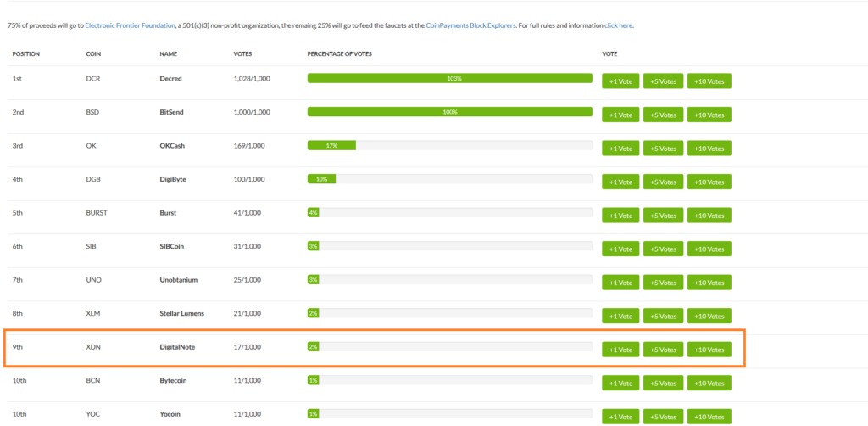The width and height of the screenshot is (868, 426).
Task: Click OKCash 17% progress bar
Action: (449, 145)
